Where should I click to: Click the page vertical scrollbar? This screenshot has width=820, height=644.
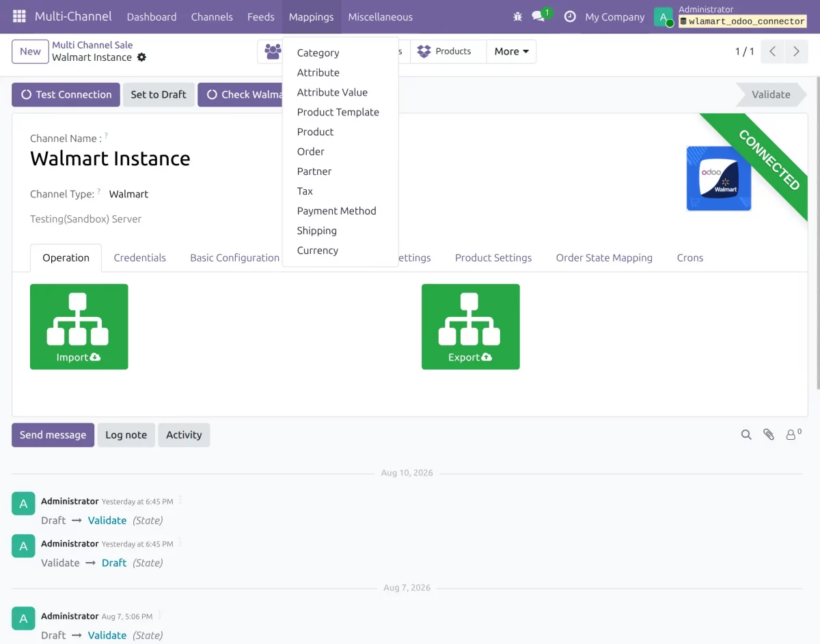click(817, 232)
